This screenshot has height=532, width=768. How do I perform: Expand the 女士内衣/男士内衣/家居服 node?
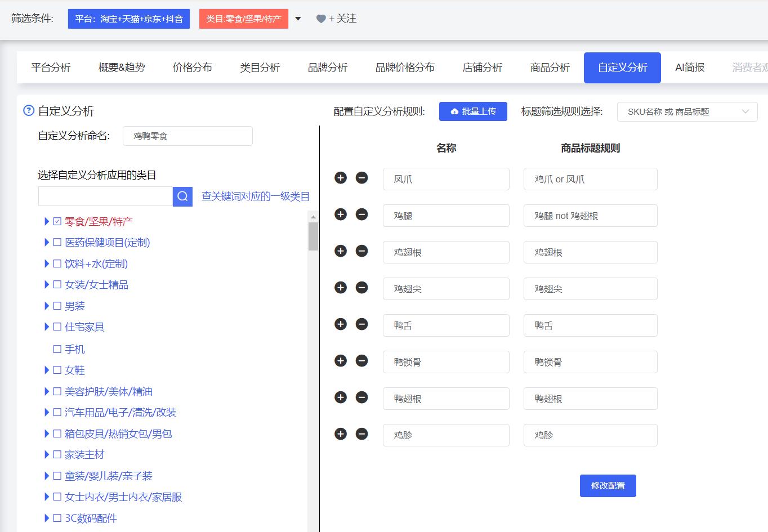(47, 497)
